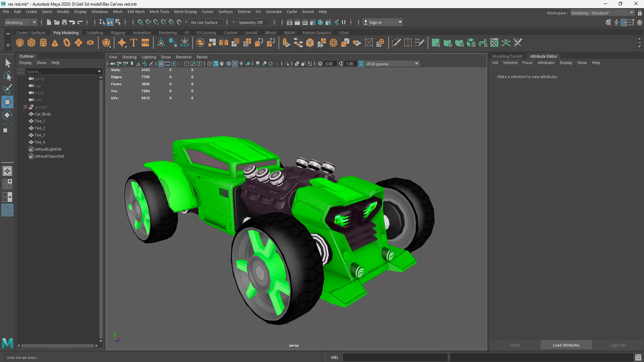Click the Undo arrow icon

(72, 22)
